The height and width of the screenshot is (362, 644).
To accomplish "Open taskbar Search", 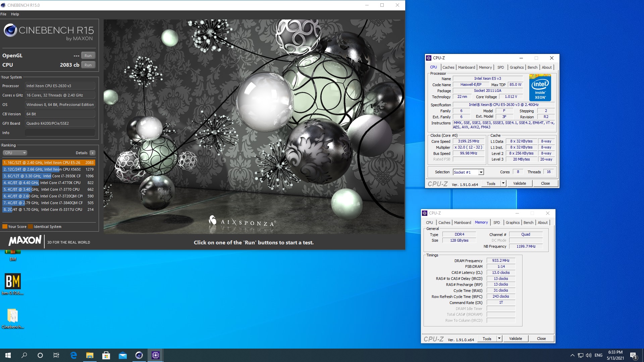I will tap(24, 355).
